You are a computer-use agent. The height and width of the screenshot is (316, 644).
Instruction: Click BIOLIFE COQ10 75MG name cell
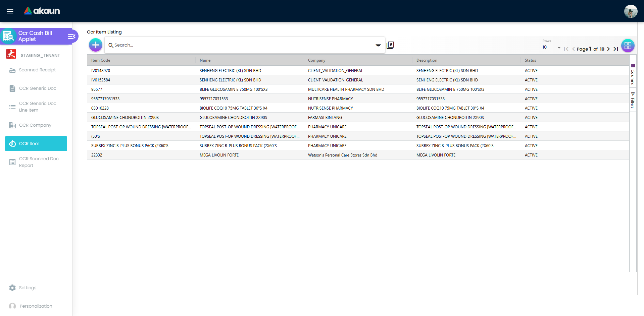pos(250,108)
